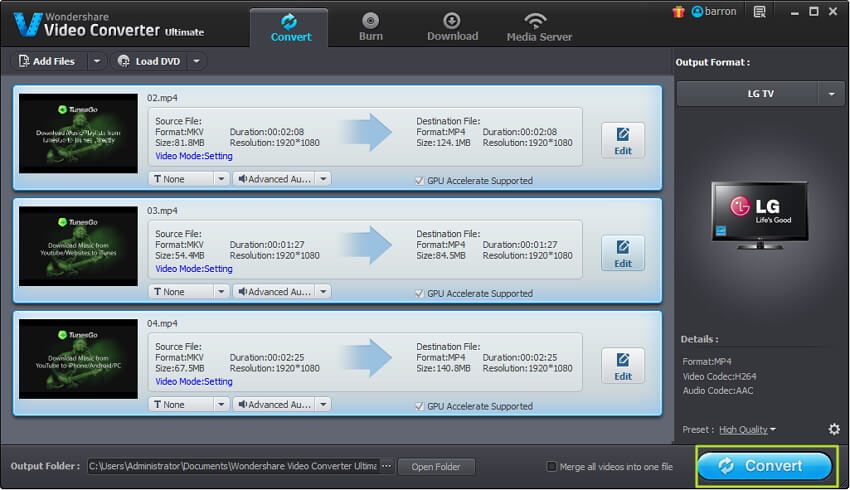
Task: Click Size:140.8MB destination value for 04.mp4
Action: tap(443, 369)
